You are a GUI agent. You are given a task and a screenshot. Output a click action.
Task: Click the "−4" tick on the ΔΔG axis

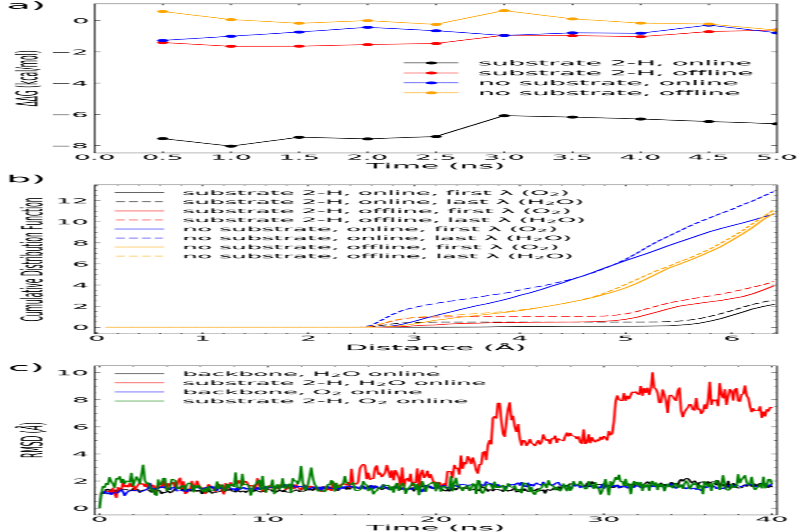click(70, 83)
